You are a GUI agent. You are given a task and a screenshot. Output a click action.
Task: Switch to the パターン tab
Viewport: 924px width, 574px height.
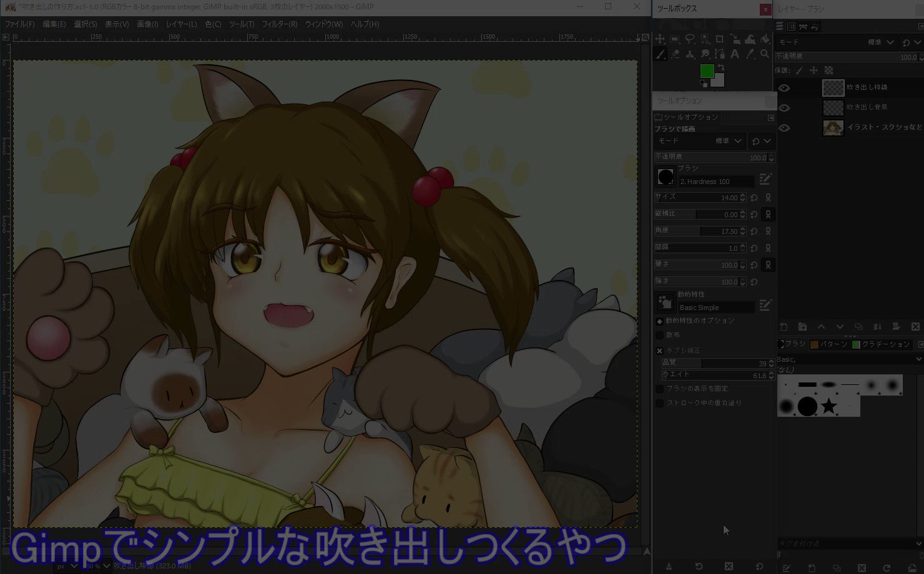(x=829, y=344)
